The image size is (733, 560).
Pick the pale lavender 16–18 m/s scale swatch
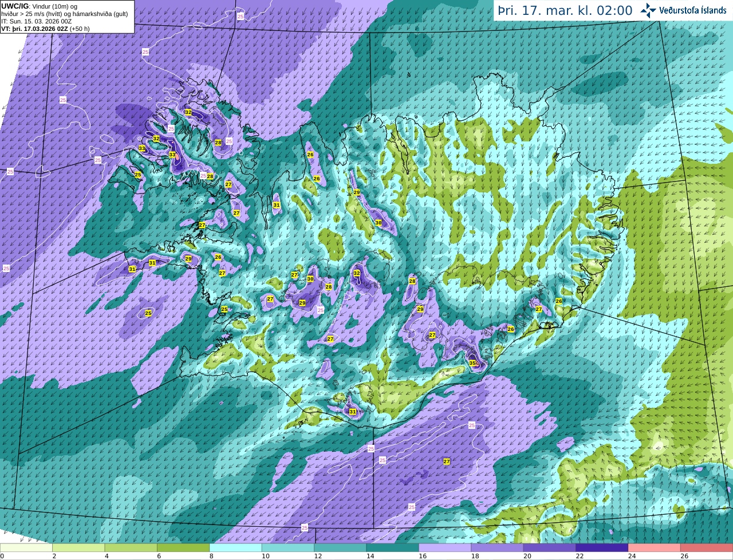445,547
